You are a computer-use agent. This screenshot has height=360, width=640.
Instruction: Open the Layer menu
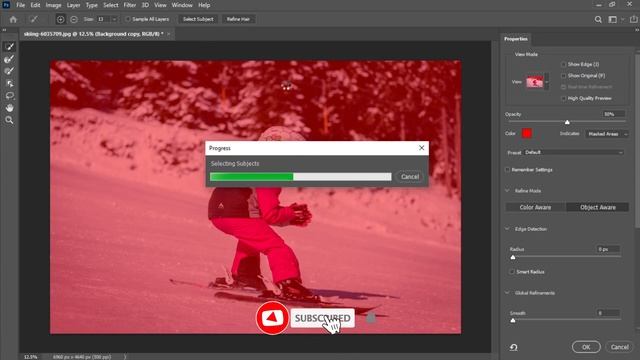[x=73, y=5]
